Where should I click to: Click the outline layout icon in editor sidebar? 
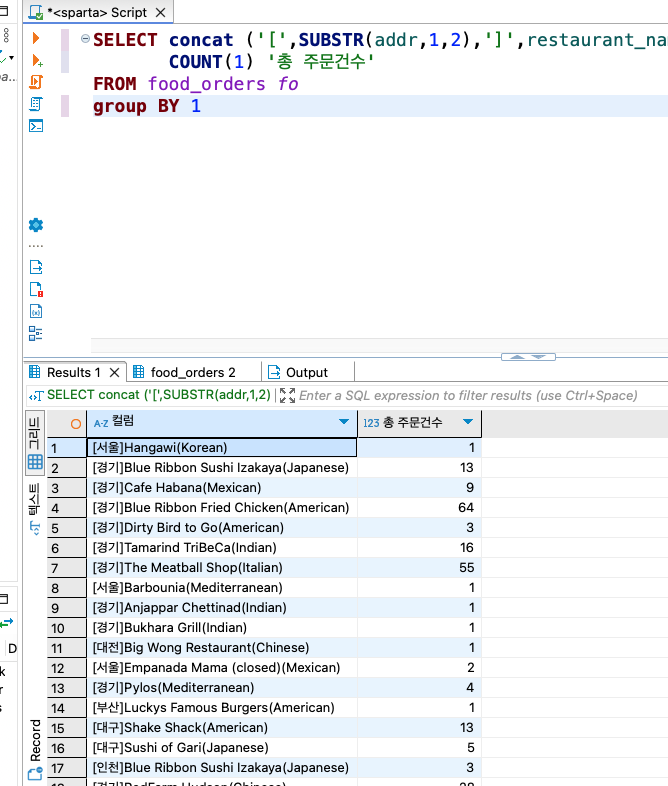click(x=36, y=333)
